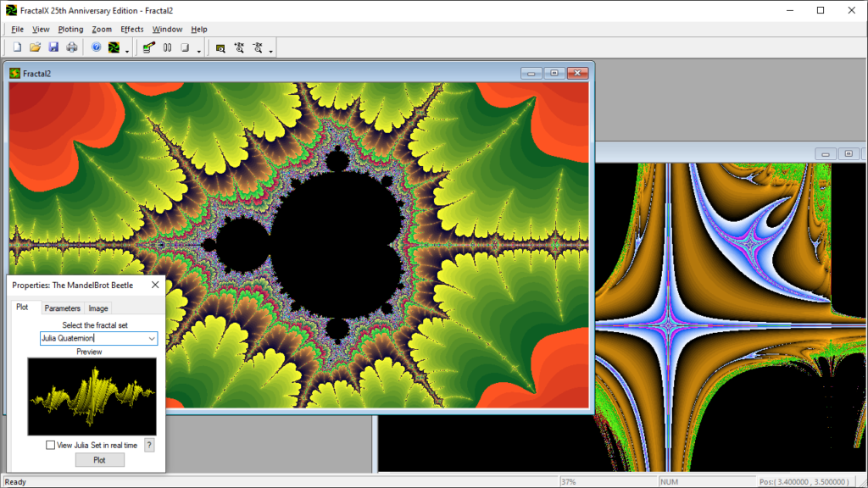Open the fractal set dropdown list
This screenshot has height=488, width=868.
coord(151,339)
